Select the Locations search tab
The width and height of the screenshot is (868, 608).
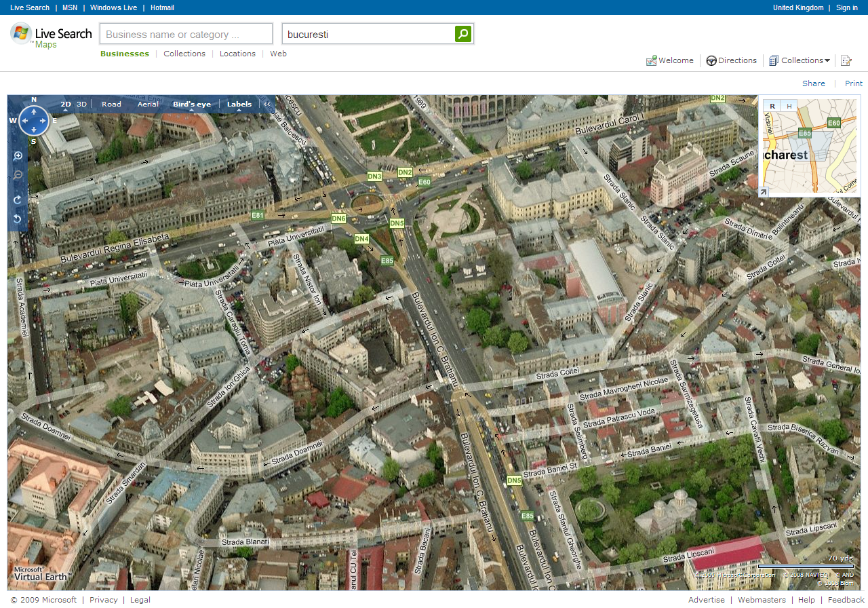(x=237, y=54)
